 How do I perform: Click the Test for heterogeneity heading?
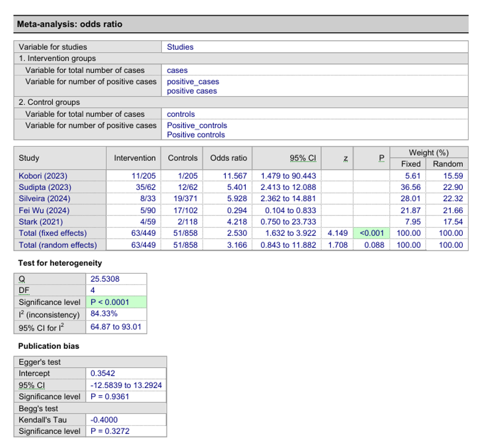pyautogui.click(x=60, y=263)
